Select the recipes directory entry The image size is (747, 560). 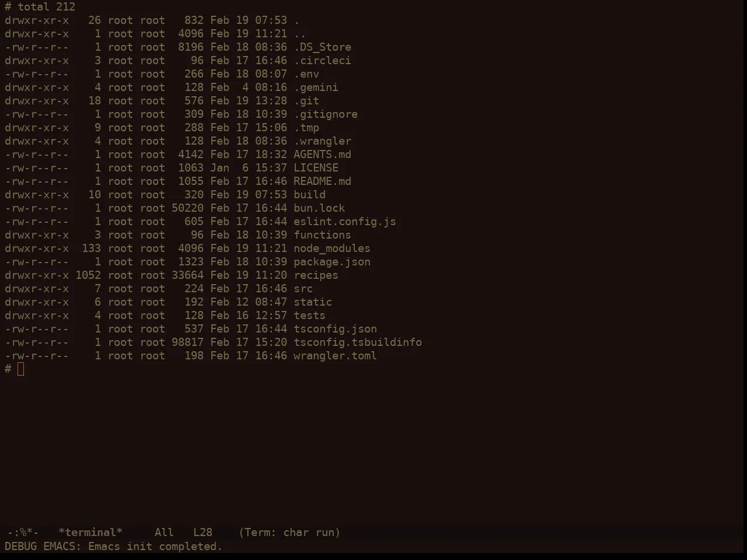coord(316,275)
